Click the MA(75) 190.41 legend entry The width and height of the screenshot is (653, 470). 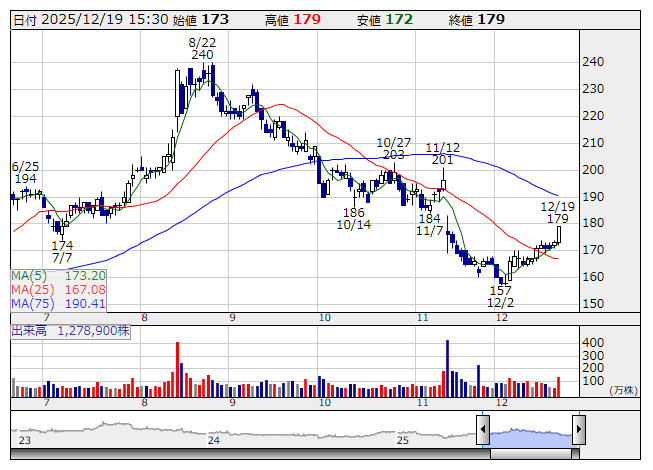[58, 304]
